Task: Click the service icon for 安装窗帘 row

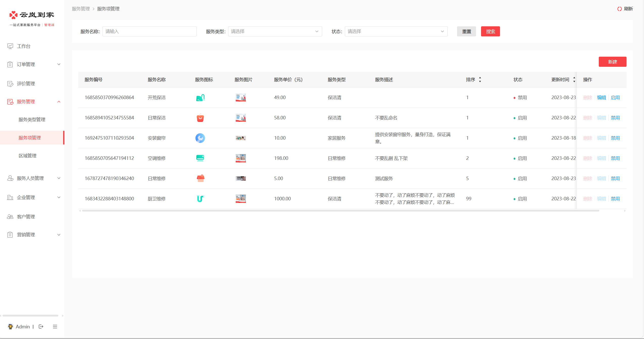Action: pos(200,138)
